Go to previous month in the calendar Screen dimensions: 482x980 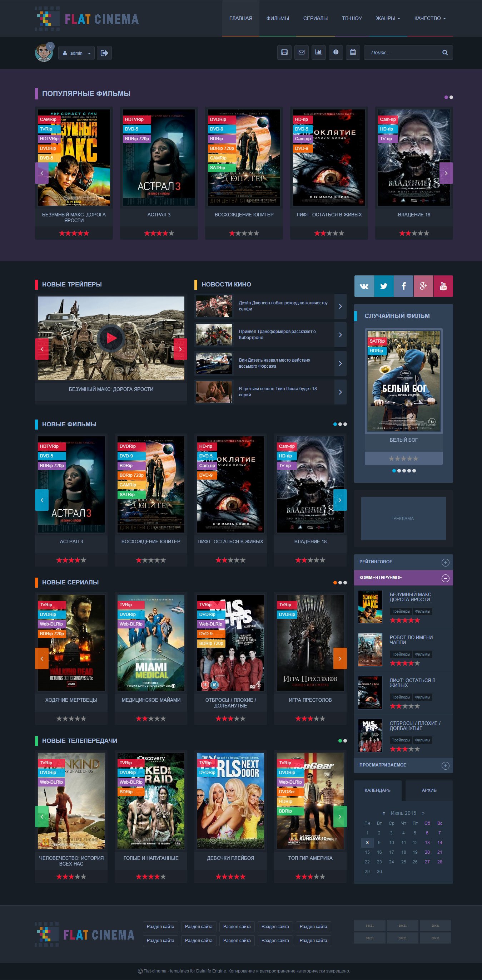(383, 813)
